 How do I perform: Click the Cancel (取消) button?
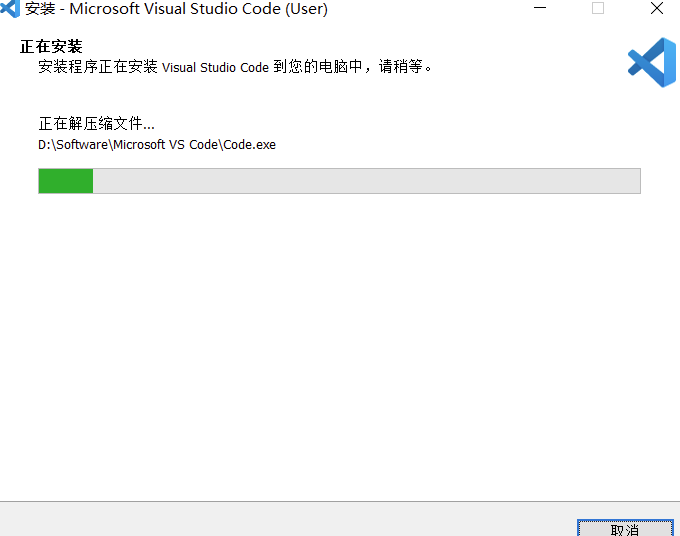625,528
